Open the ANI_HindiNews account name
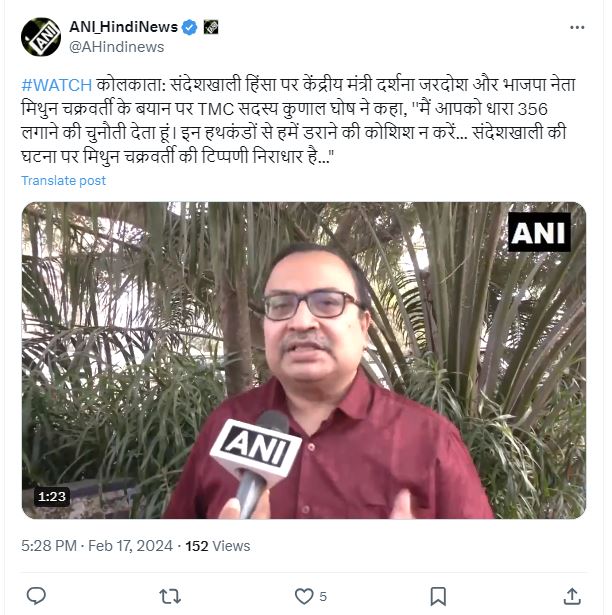The width and height of the screenshot is (612, 615). [124, 27]
